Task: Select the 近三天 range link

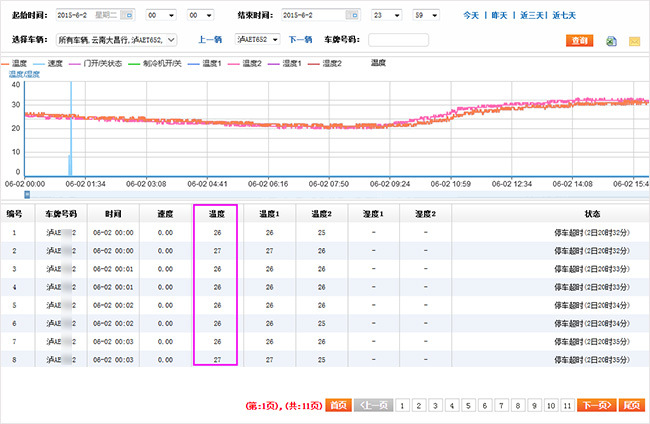Action: point(531,15)
